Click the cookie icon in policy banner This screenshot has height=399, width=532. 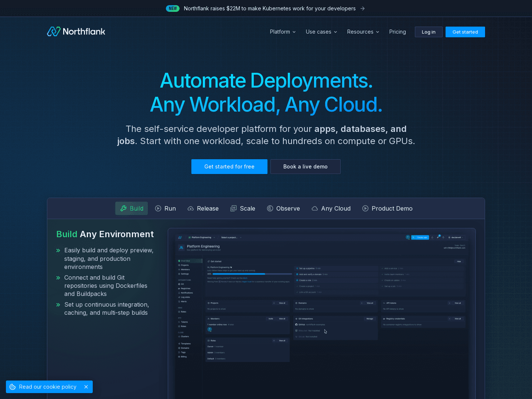click(13, 387)
